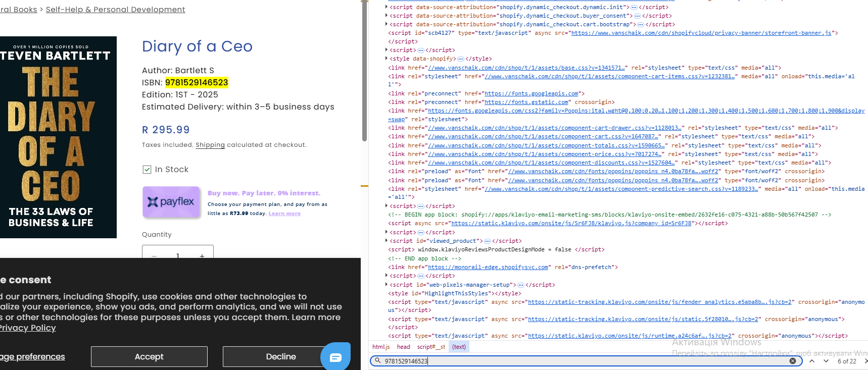Viewport: 868px width, 370px height.
Task: Click ellipsis badge of style data-shopify node
Action: click(461, 59)
